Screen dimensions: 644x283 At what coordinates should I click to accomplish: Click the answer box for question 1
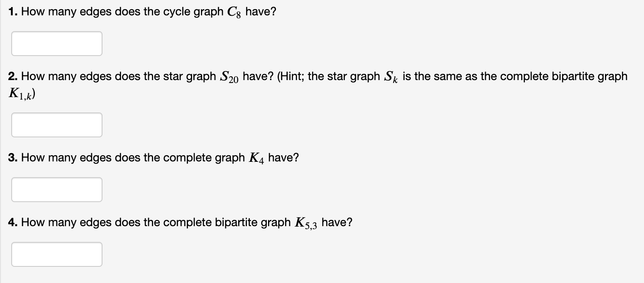(57, 44)
